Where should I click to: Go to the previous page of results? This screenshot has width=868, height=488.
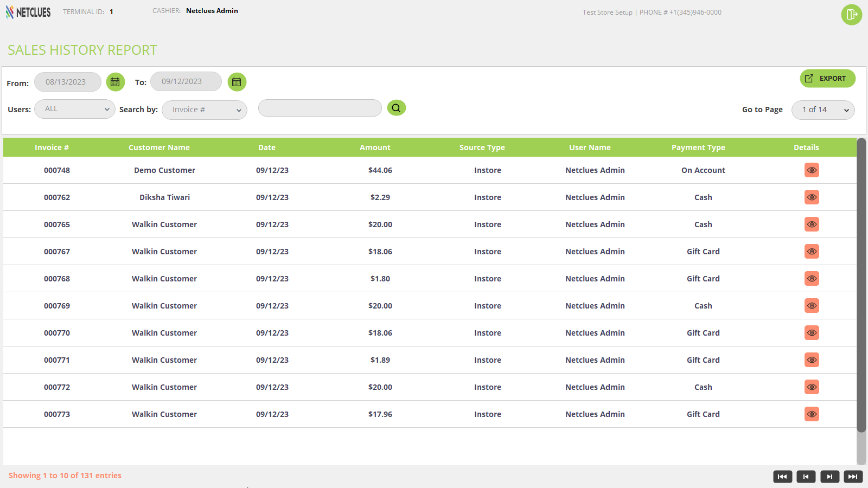806,477
